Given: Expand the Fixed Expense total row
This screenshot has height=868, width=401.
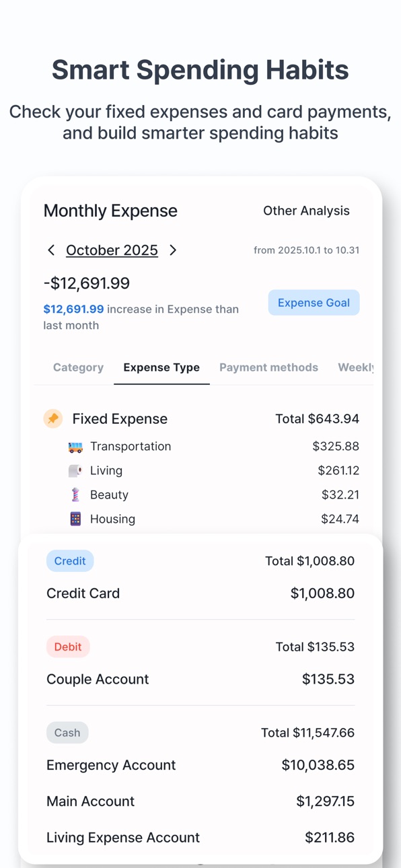Looking at the screenshot, I should coord(201,419).
